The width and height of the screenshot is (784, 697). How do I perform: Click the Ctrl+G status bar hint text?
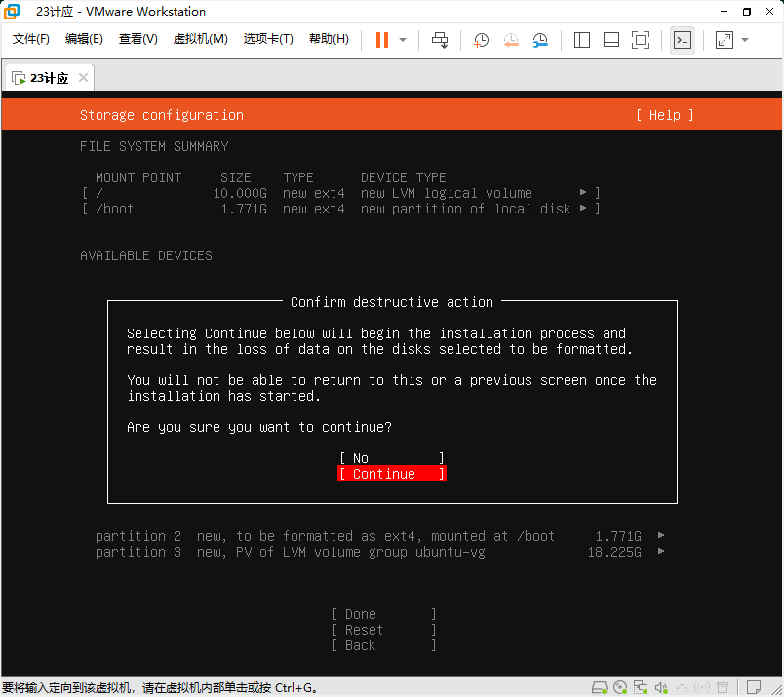pyautogui.click(x=159, y=688)
